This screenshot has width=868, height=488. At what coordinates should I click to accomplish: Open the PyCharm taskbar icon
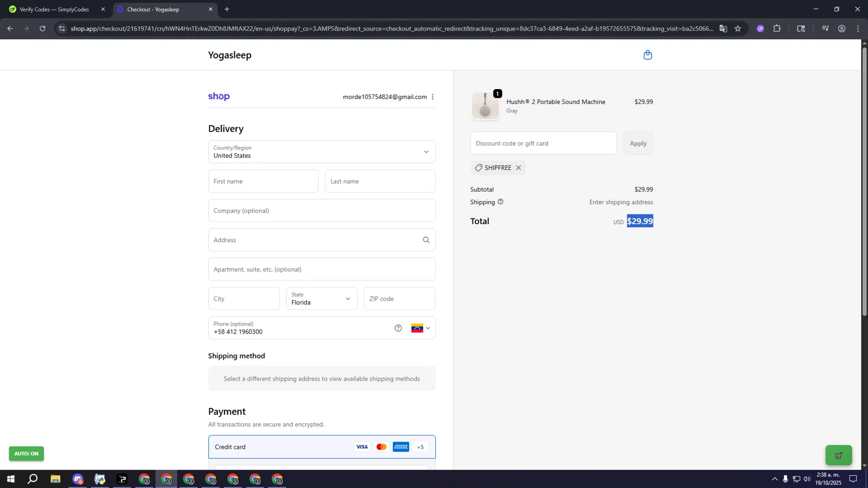coord(122,479)
